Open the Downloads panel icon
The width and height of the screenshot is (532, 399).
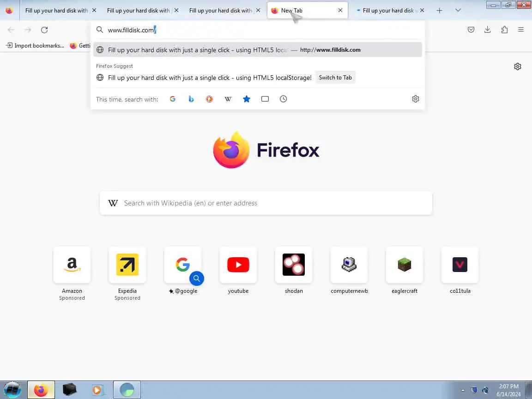(x=488, y=30)
